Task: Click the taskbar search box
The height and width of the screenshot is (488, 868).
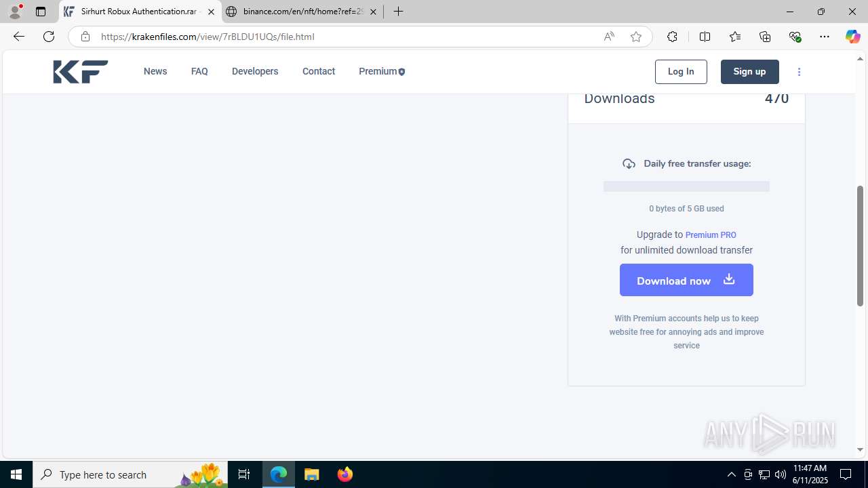Action: pyautogui.click(x=130, y=474)
